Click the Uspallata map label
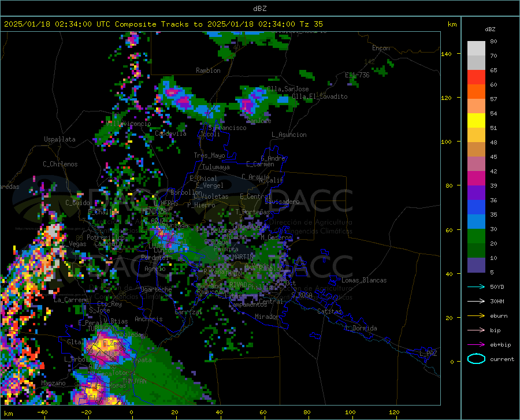Viewport: 520px width, 420px height. [x=60, y=139]
